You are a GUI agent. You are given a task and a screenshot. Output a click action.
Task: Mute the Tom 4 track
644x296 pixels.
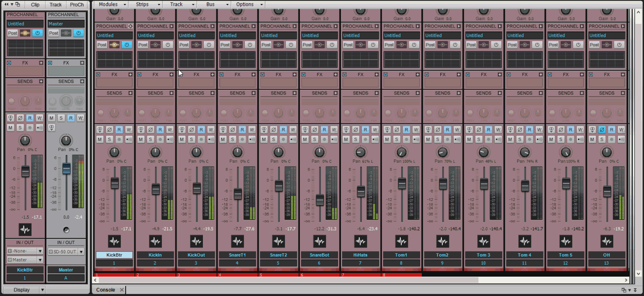[x=510, y=139]
